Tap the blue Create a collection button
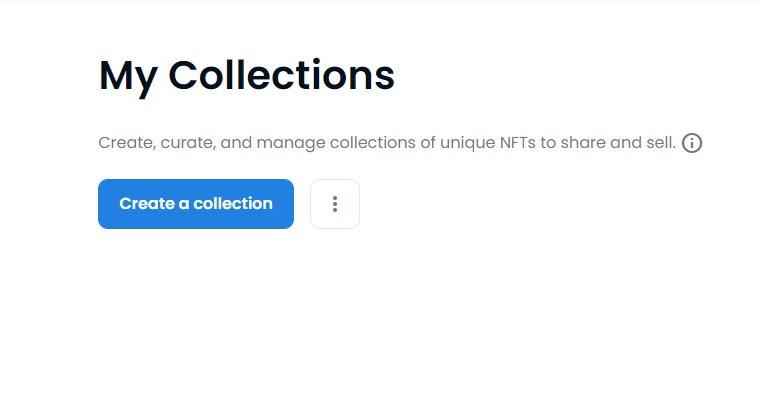 pyautogui.click(x=196, y=204)
